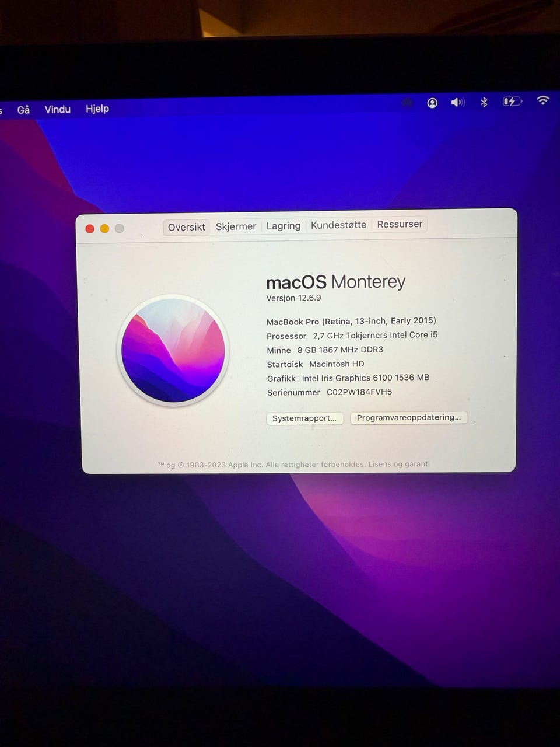Open the Gå menu
The width and height of the screenshot is (560, 747).
23,110
